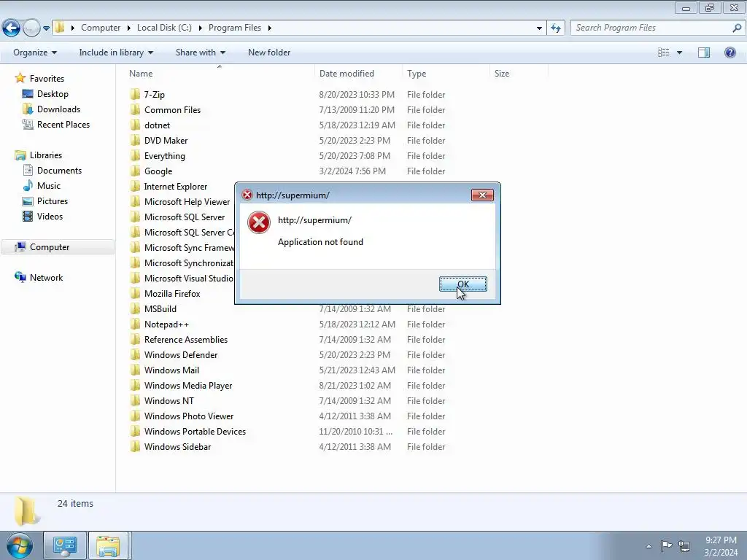Select Network in the navigation pane

tap(46, 278)
